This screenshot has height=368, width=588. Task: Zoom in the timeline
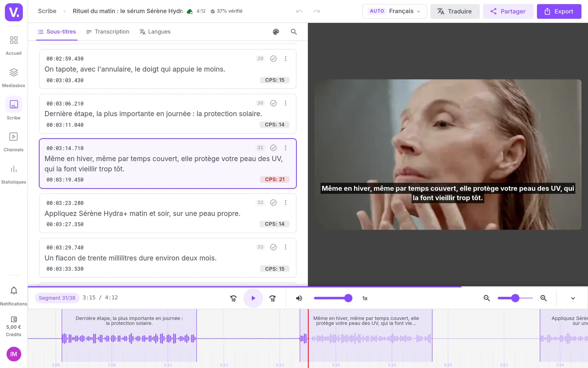[x=544, y=298]
